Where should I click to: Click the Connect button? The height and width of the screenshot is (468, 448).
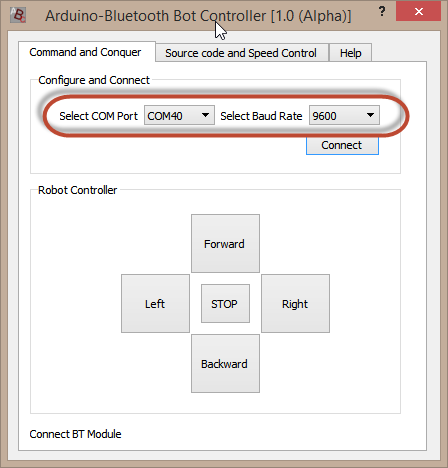click(342, 145)
